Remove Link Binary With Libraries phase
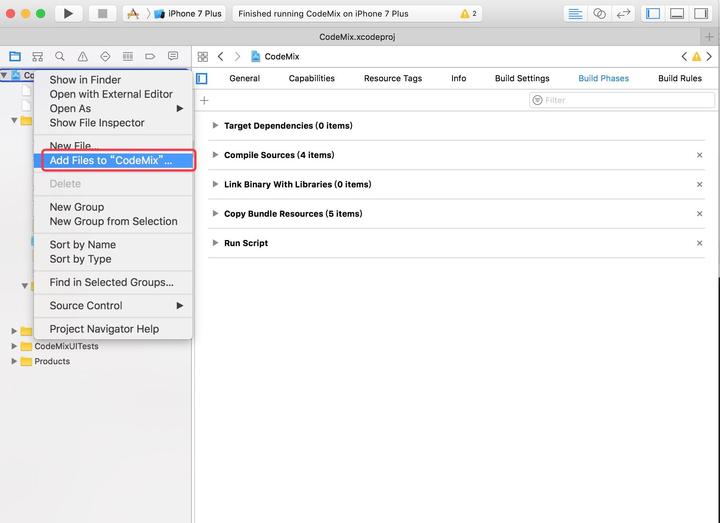720x523 pixels. [699, 185]
